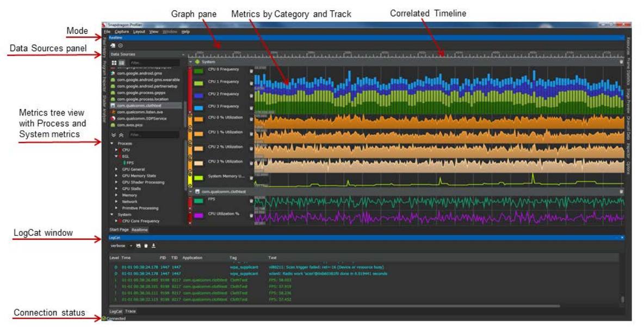Screen dimensions: 644x329
Task: Select the LogCat tab at the bottom
Action: point(116,312)
